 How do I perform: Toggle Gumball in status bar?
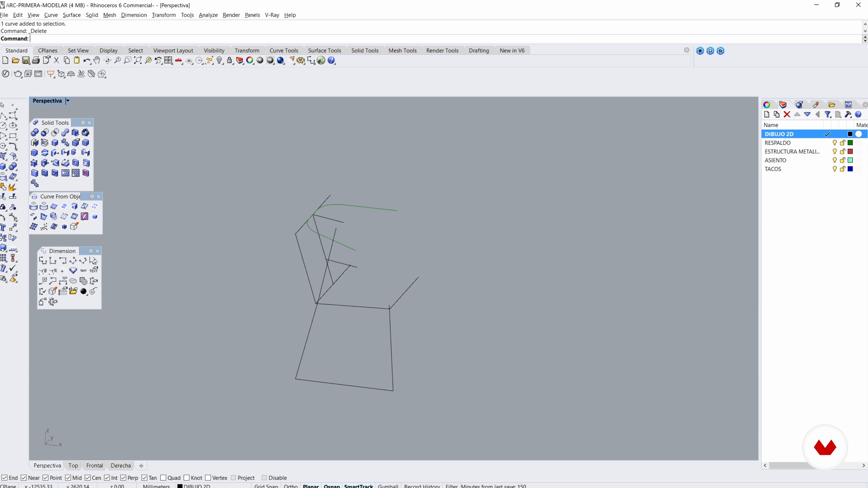(x=388, y=486)
